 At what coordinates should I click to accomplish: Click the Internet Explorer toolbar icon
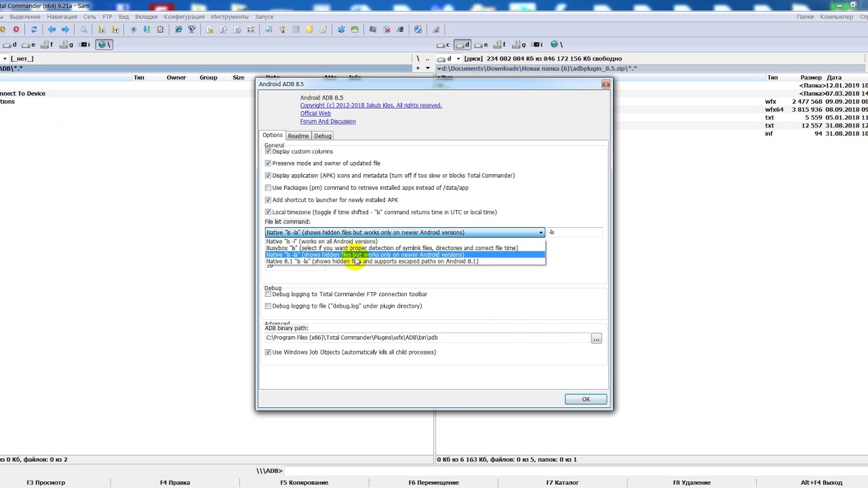point(178,30)
